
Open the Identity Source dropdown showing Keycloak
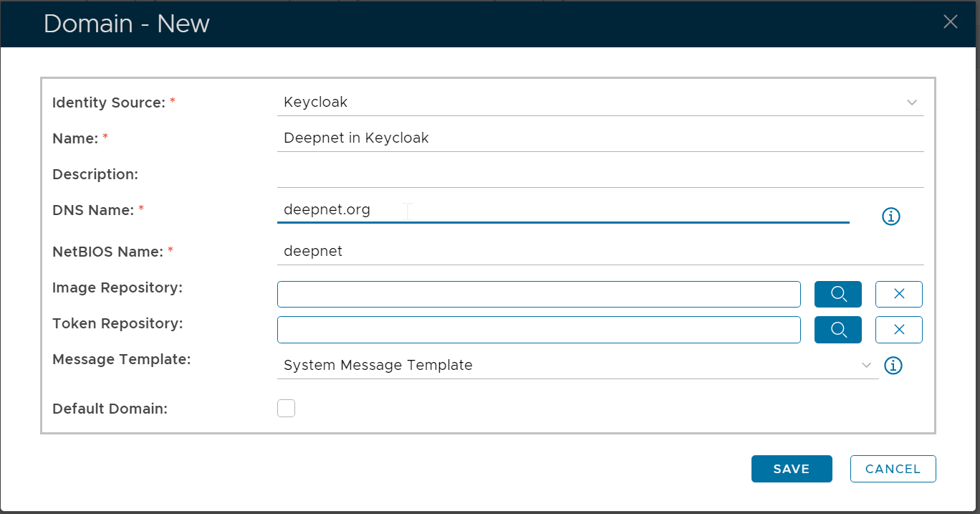[x=587, y=103]
